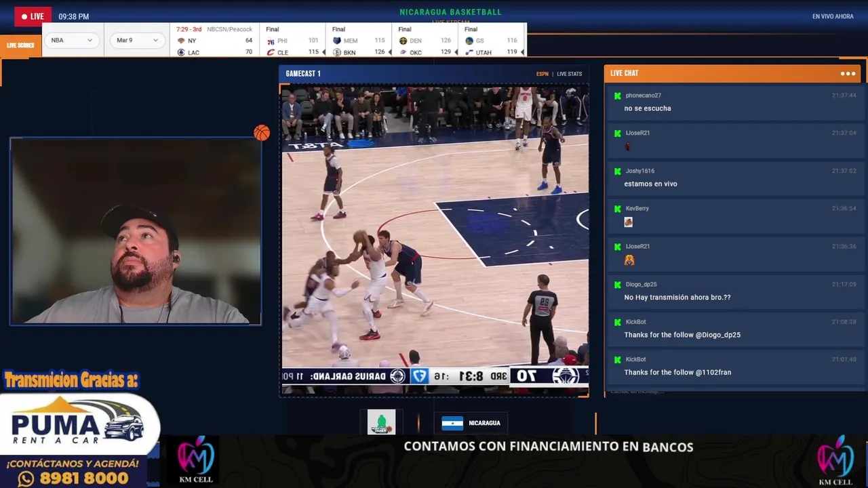Click 'Thanks for the follow @Diogo_dp25' message

tap(682, 335)
